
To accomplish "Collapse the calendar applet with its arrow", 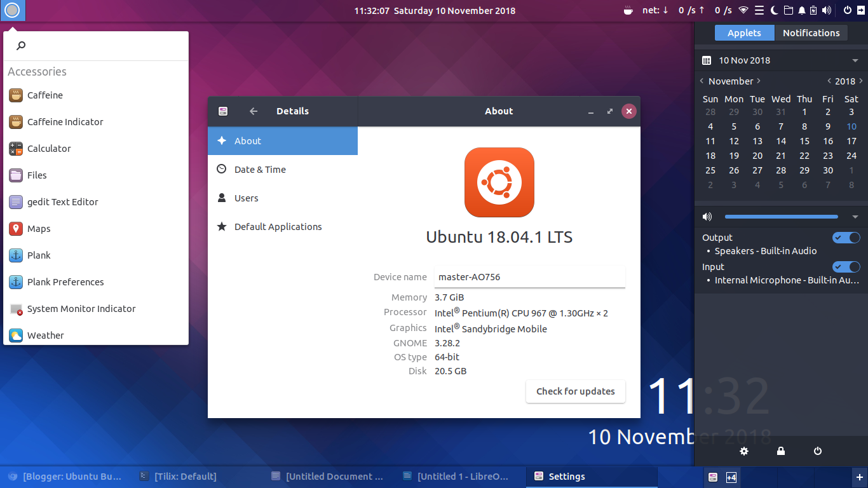I will click(855, 60).
